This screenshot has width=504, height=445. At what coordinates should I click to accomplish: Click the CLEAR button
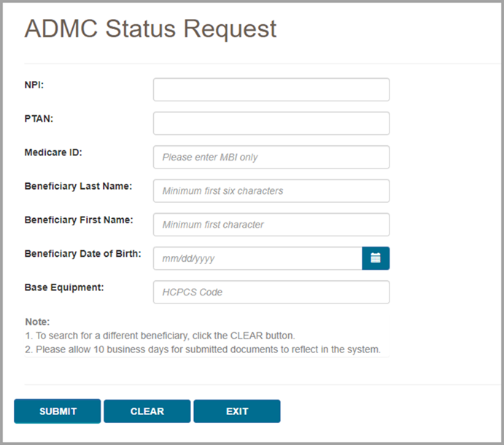(147, 411)
